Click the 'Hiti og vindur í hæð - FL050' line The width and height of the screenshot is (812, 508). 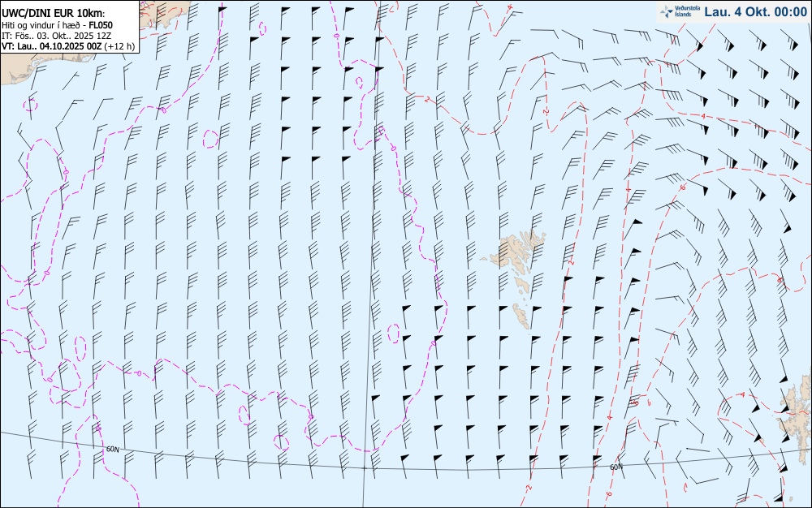point(57,25)
